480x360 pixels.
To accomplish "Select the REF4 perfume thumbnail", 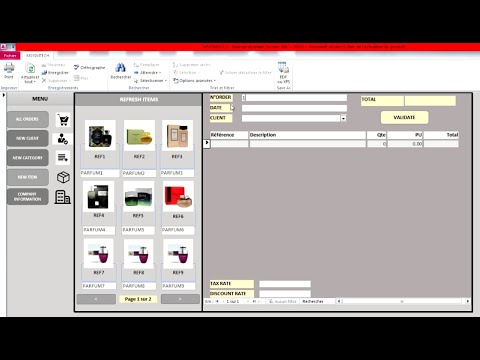I will (98, 196).
